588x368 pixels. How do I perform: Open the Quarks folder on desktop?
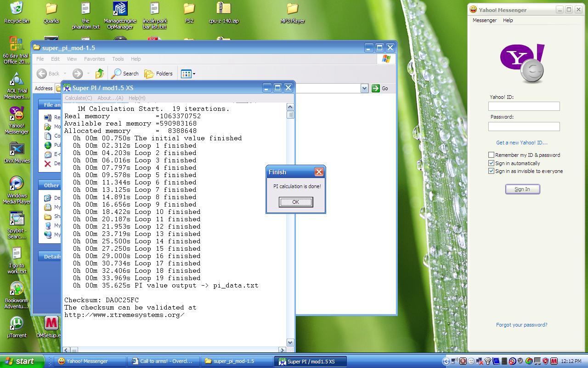(x=51, y=12)
